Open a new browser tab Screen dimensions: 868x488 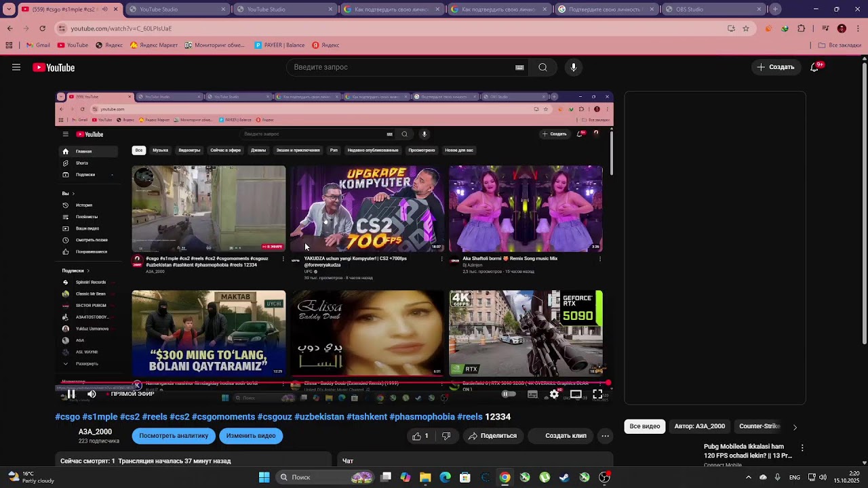(x=775, y=9)
